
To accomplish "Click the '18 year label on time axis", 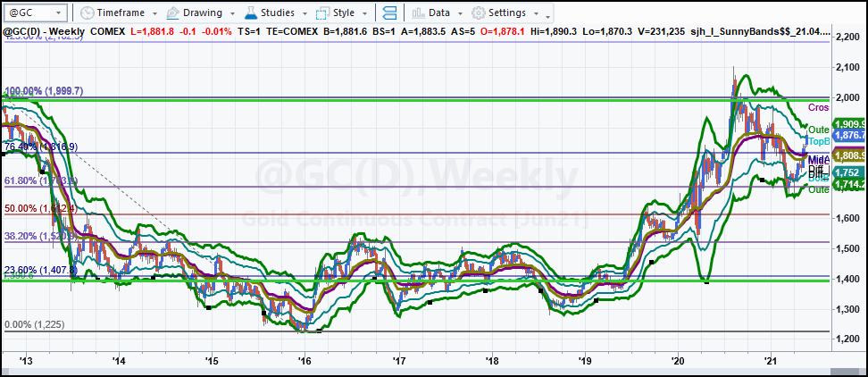I will coord(492,362).
